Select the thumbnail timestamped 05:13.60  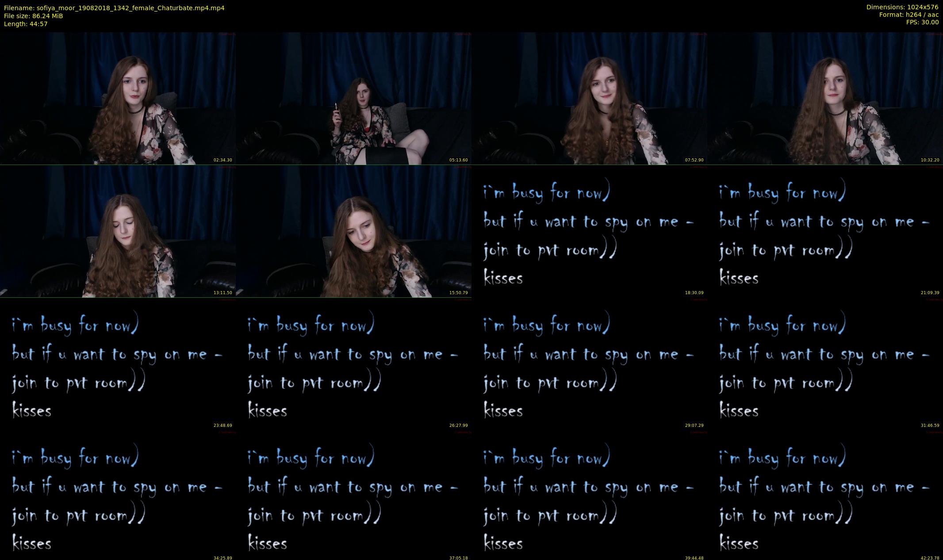pos(353,98)
